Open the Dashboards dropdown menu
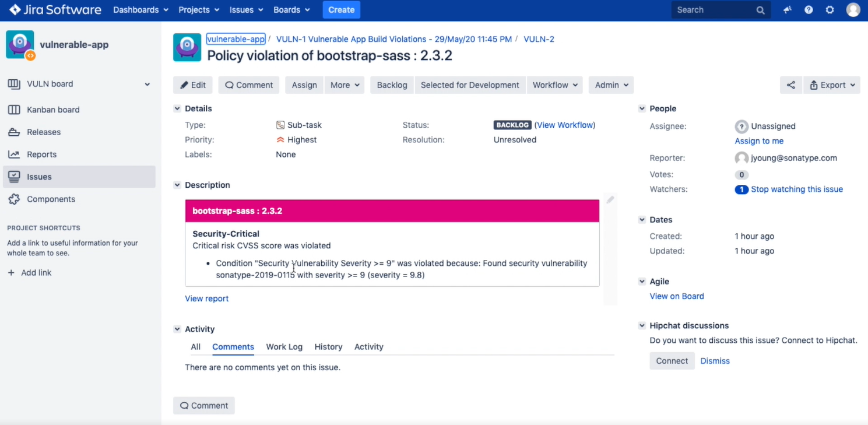Screen dimensions: 868x425 point(140,10)
